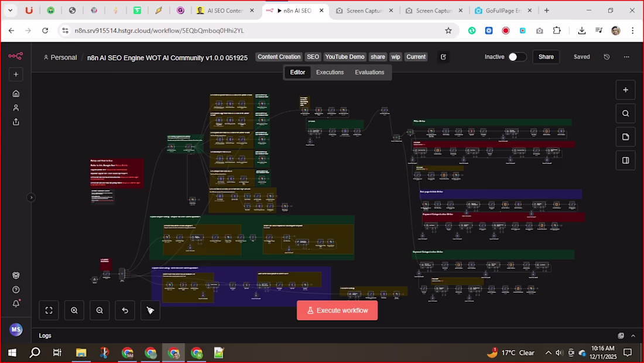Image resolution: width=644 pixels, height=363 pixels.
Task: Expand the collapsed left sidebar
Action: click(32, 197)
